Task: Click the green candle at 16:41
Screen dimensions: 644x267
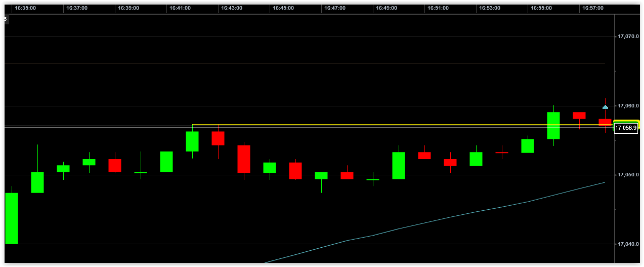Action: pyautogui.click(x=166, y=162)
